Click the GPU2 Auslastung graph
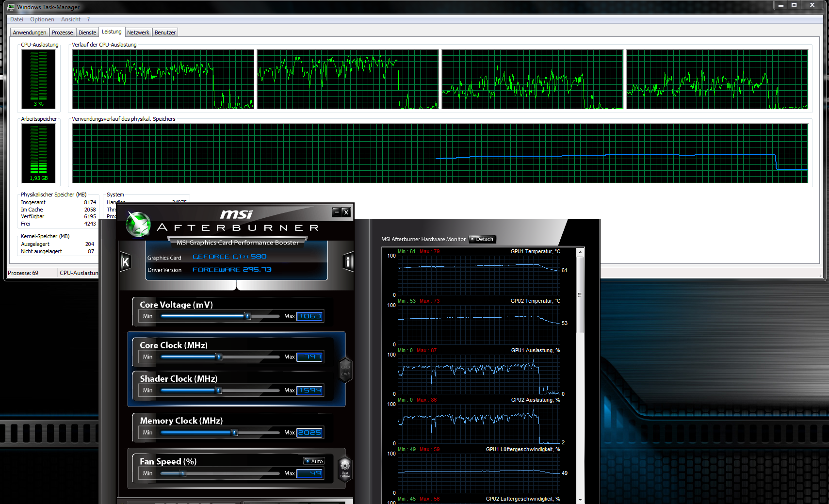 479,424
